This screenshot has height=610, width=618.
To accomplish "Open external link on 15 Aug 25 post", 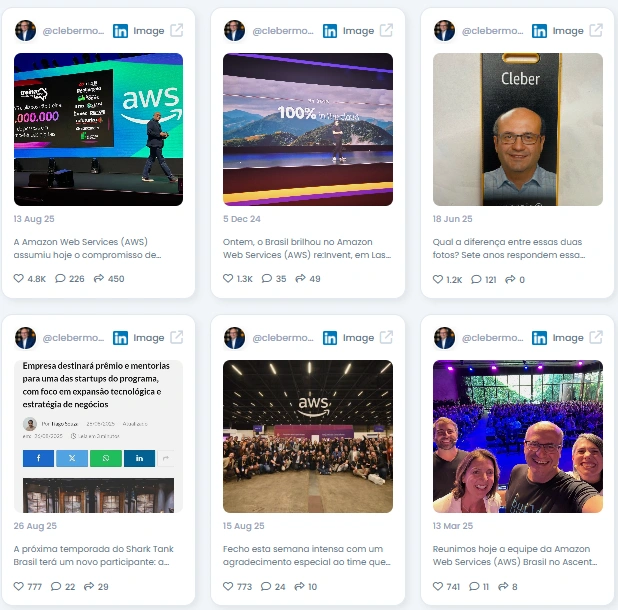I will point(386,337).
